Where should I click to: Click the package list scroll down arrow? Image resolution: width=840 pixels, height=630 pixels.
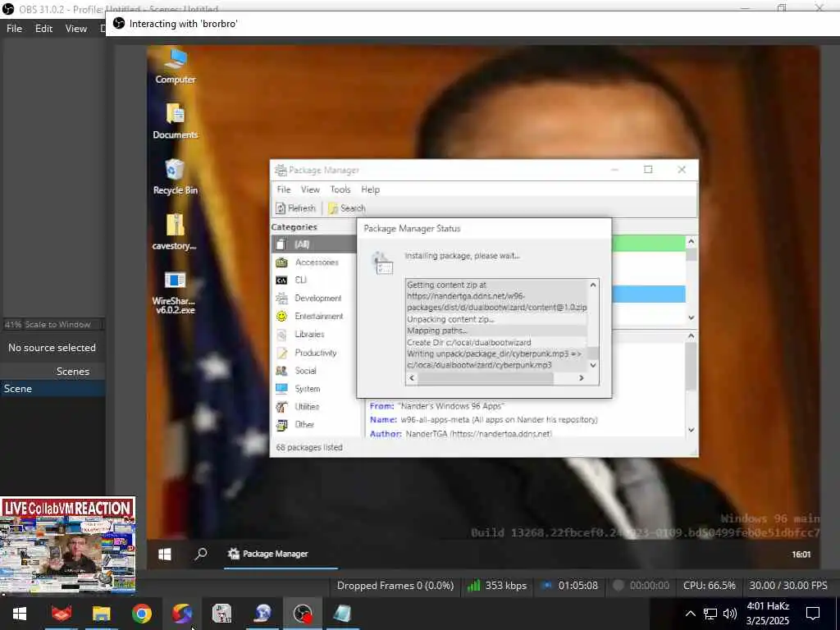(691, 317)
